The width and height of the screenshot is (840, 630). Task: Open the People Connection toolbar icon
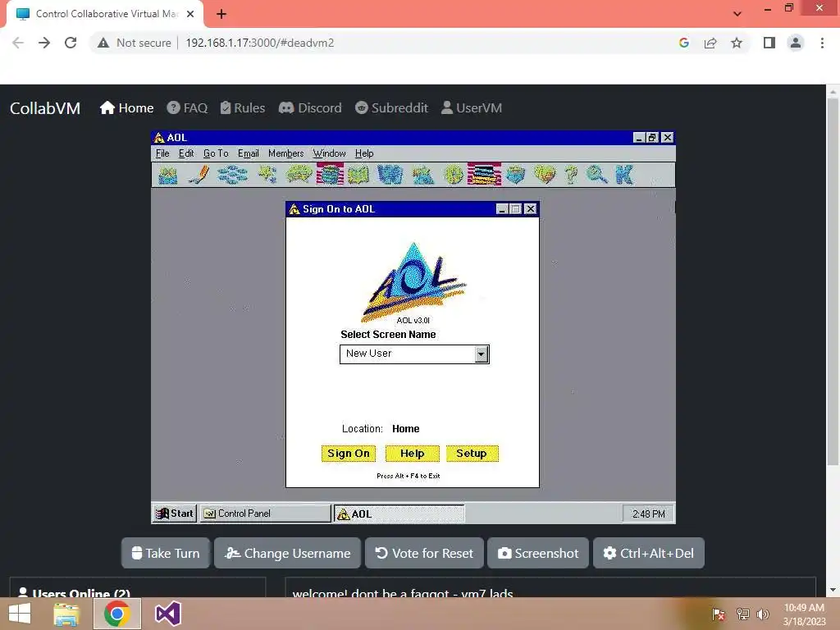click(x=299, y=176)
